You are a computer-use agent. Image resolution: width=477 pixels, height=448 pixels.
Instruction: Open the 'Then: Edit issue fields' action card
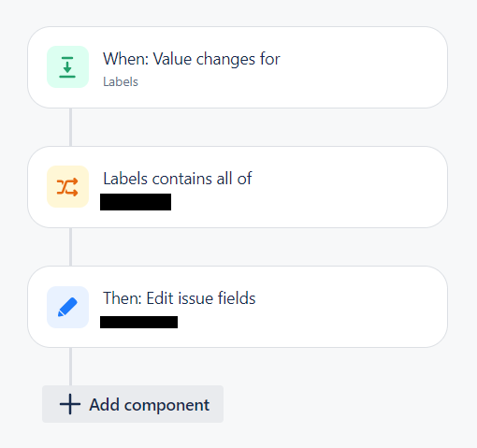tap(238, 307)
